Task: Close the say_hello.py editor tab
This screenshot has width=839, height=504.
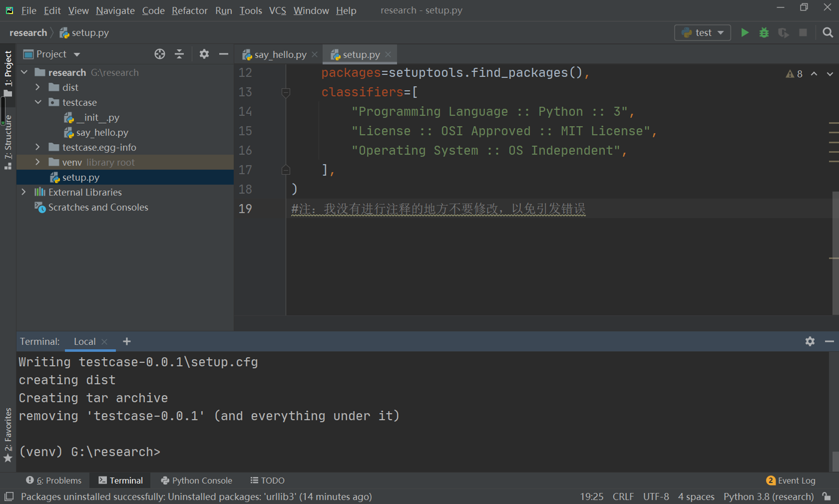Action: click(x=314, y=54)
